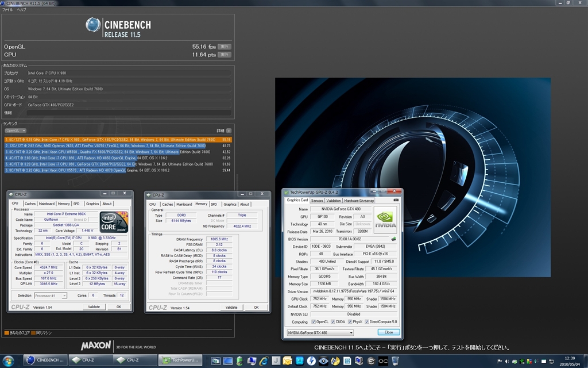The image size is (588, 368).
Task: Select the Xeon CPU W5590 ranking row
Action: tap(118, 152)
